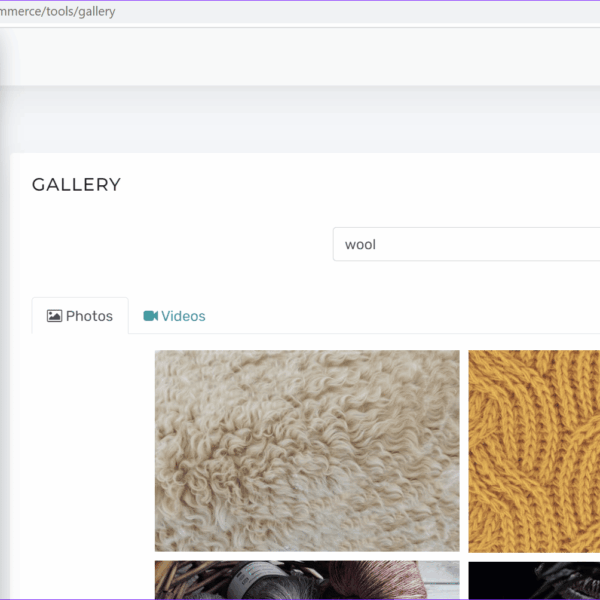Image resolution: width=600 pixels, height=600 pixels.
Task: Open the yarn skeins photo thumbnail
Action: (x=307, y=580)
